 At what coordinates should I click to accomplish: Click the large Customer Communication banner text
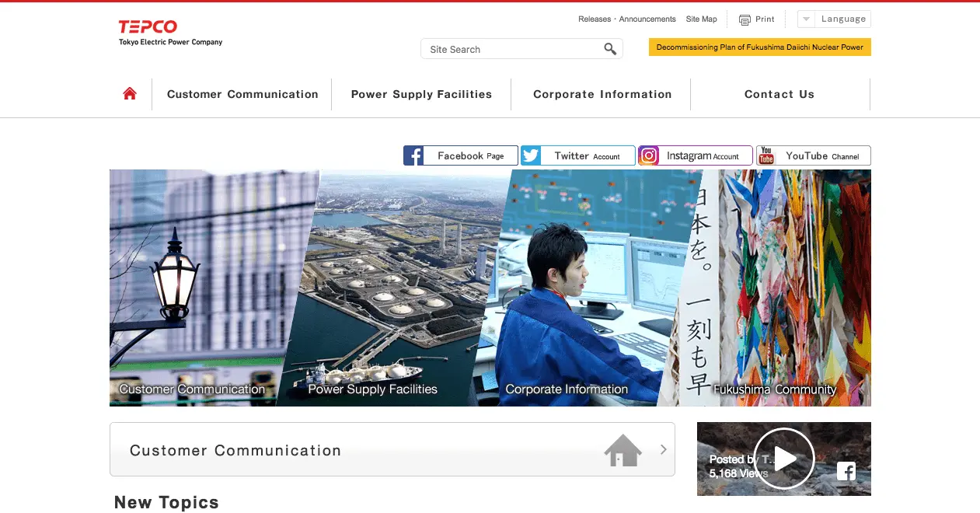235,450
